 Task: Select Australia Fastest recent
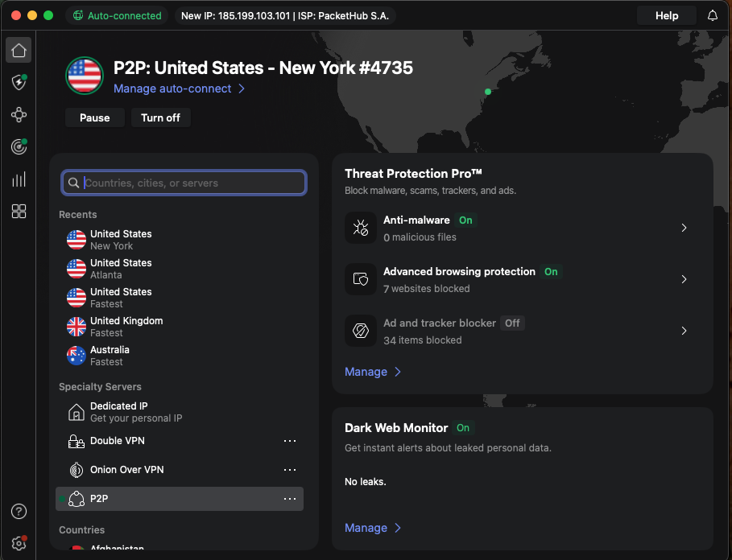pos(180,356)
